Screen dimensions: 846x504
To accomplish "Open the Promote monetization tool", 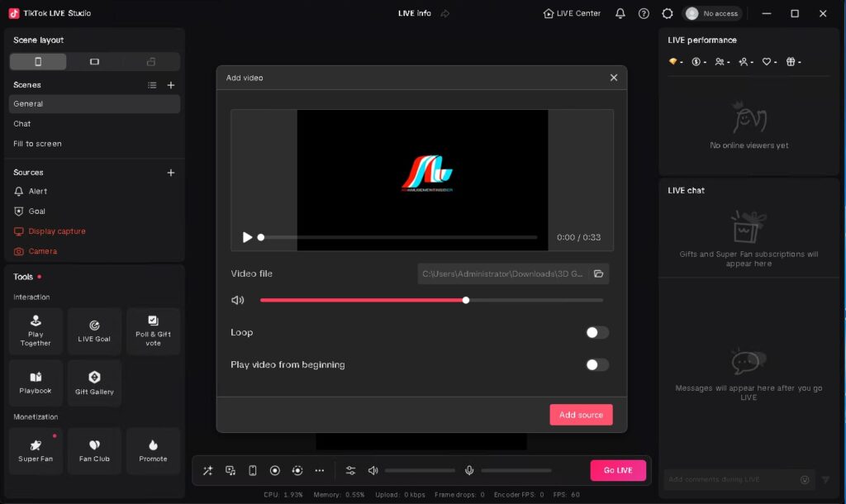I will coord(153,450).
